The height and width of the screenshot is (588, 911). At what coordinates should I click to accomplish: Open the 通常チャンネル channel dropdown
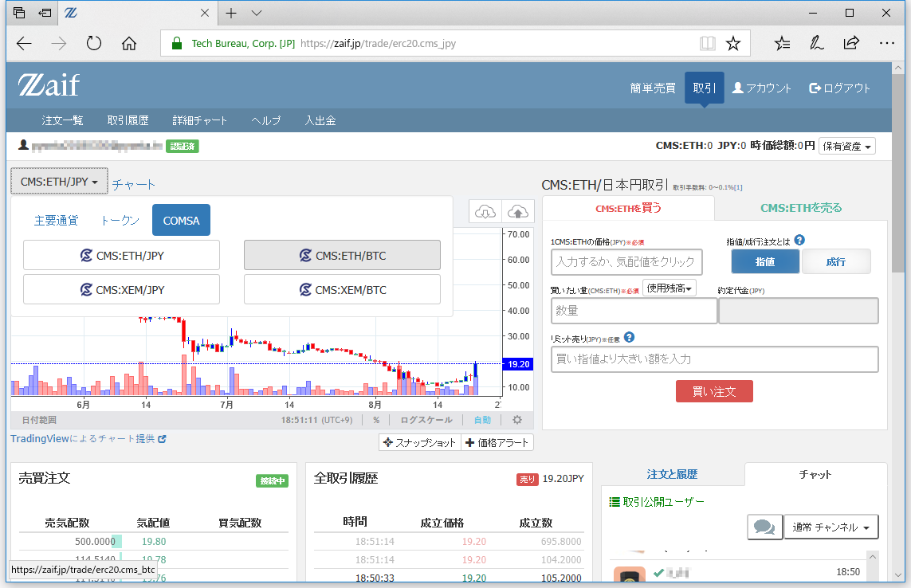pyautogui.click(x=831, y=527)
